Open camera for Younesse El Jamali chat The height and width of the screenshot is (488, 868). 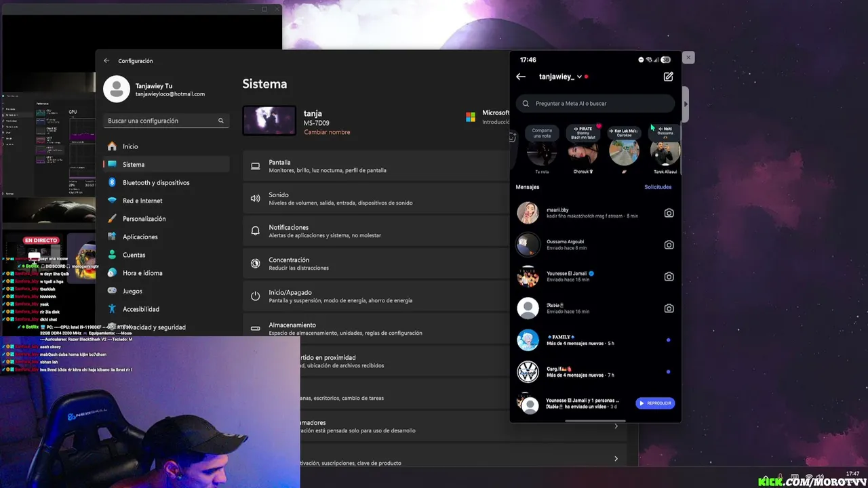[x=669, y=277]
